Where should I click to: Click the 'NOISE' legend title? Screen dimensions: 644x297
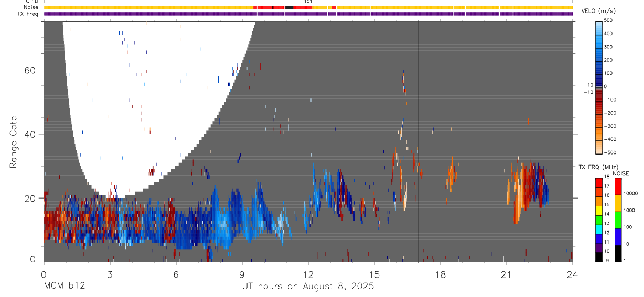[x=620, y=173]
